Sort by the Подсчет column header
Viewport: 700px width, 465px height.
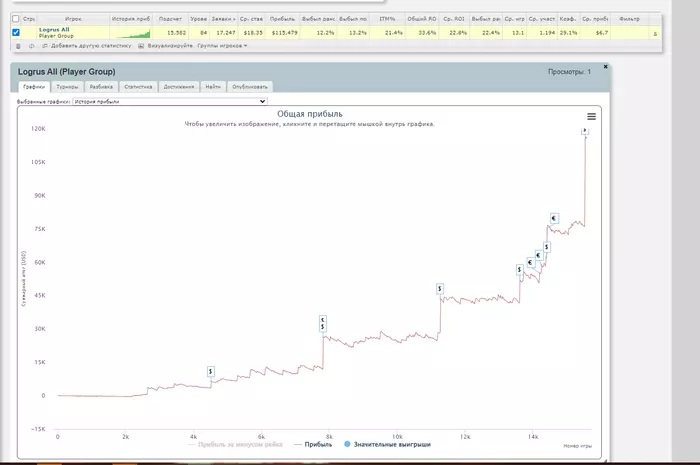coord(171,19)
